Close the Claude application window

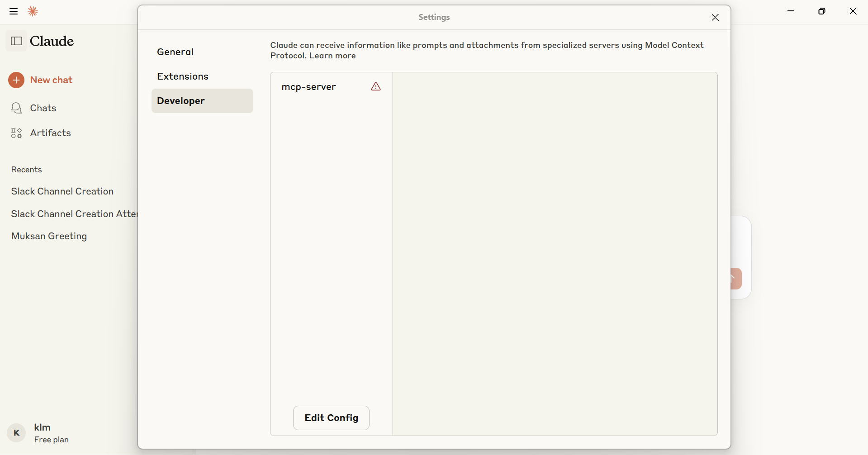[853, 11]
